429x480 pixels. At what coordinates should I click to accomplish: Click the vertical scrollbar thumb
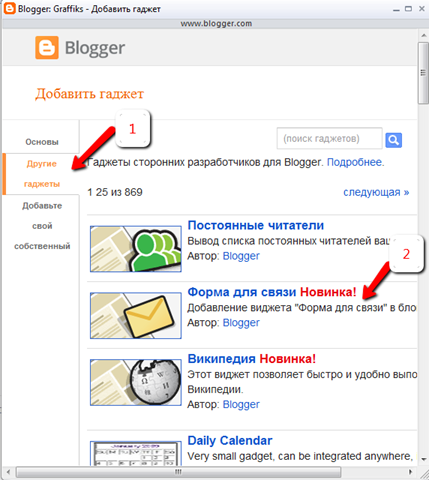tap(424, 73)
